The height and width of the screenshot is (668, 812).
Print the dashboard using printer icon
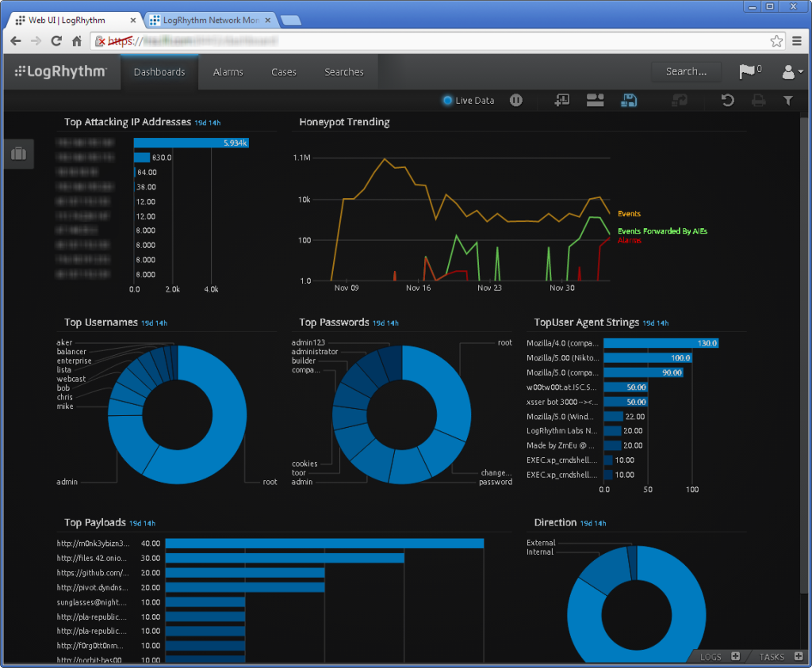point(758,100)
